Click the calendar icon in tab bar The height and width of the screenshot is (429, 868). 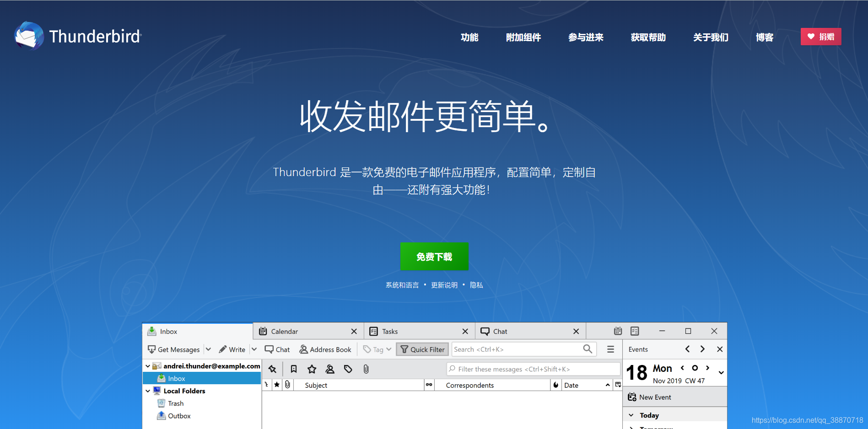click(618, 331)
